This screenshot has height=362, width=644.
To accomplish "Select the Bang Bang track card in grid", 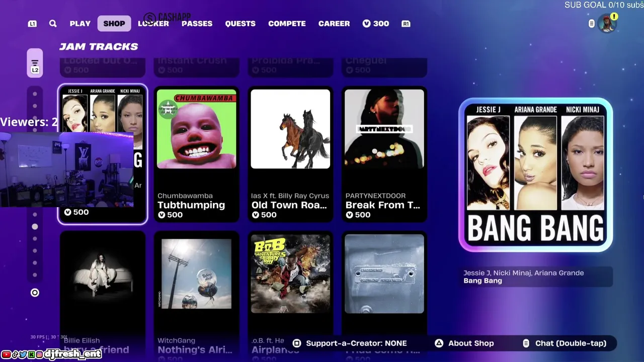I will pyautogui.click(x=103, y=154).
